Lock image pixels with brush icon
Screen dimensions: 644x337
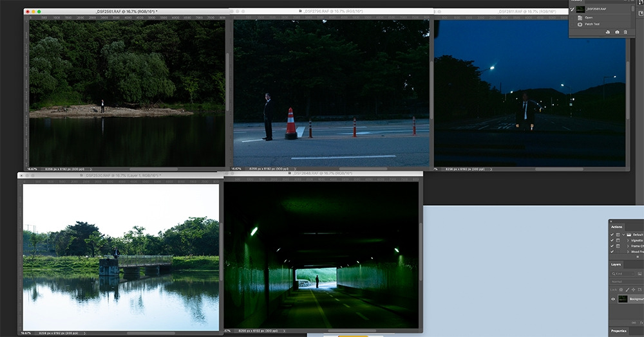[627, 289]
